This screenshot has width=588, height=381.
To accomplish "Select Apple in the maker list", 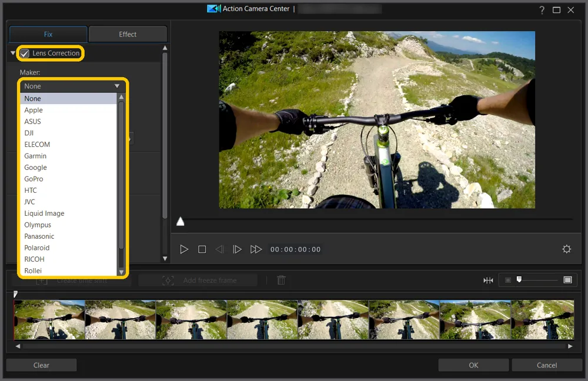I will tap(69, 111).
